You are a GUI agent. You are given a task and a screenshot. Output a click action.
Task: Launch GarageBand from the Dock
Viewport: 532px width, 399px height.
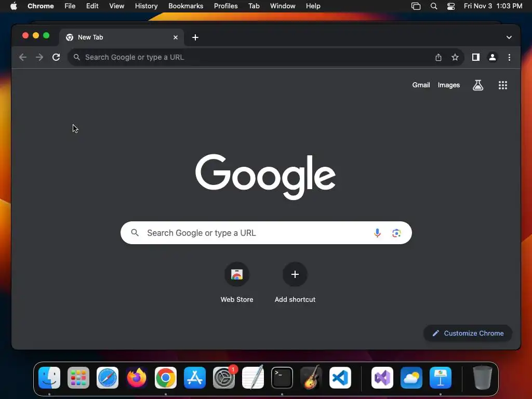[x=311, y=378]
